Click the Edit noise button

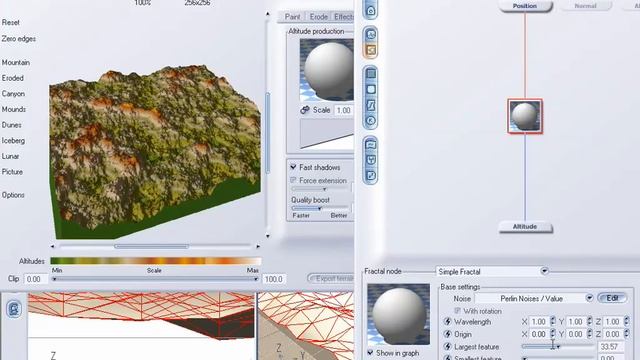tap(612, 298)
